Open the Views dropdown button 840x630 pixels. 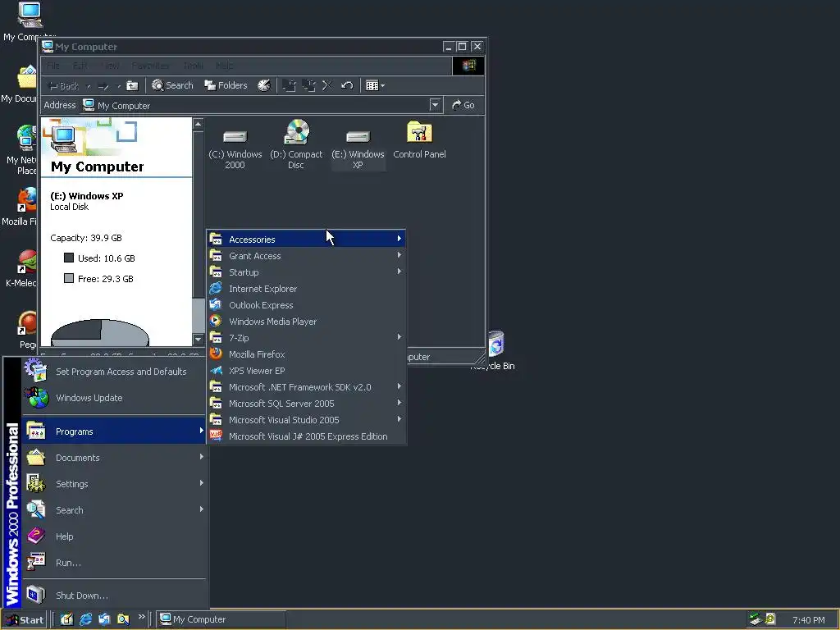coord(375,85)
